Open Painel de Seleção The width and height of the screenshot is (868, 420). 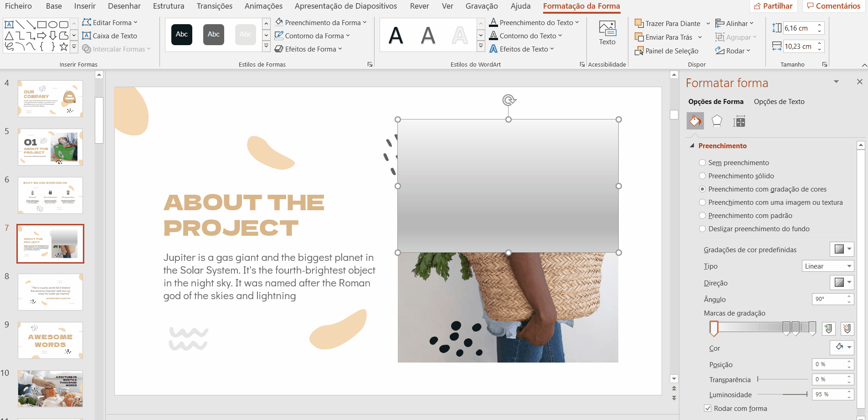click(667, 51)
